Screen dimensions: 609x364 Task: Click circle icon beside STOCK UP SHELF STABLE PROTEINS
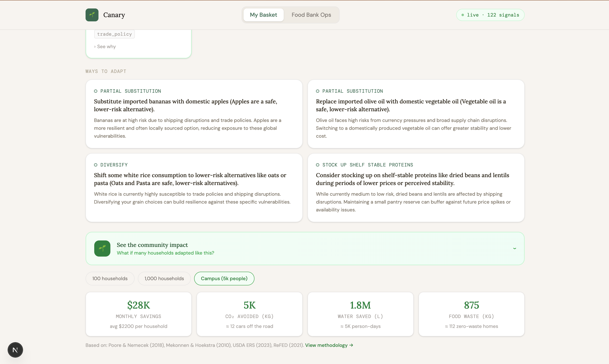tap(317, 165)
